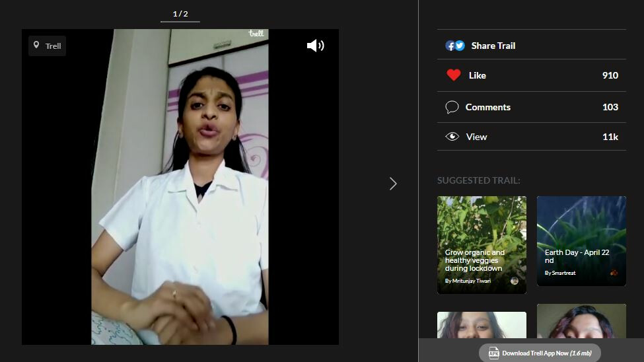
Task: Open comments via the speech bubble icon
Action: pyautogui.click(x=452, y=107)
